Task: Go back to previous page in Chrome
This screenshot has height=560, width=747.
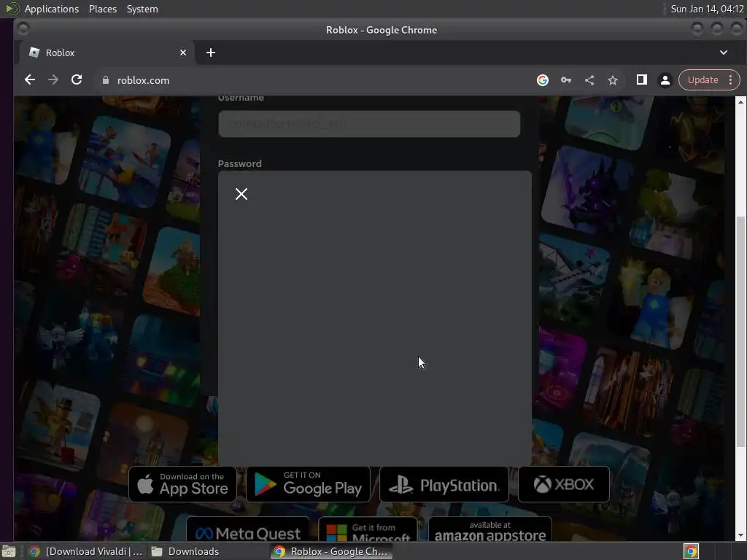Action: pos(29,80)
